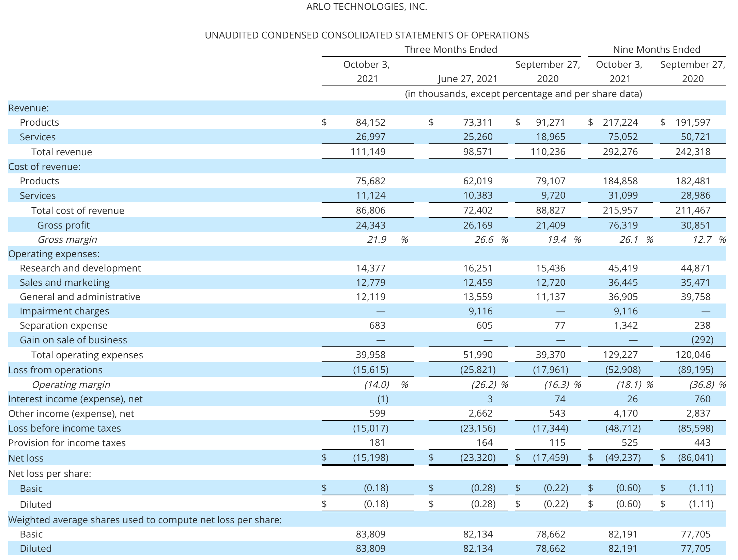Select Separation expense value 683
Image resolution: width=738 pixels, height=560 pixels.
pos(377,325)
